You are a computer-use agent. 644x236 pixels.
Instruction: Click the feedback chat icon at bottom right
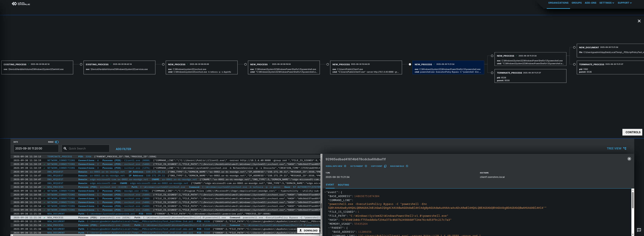click(639, 230)
